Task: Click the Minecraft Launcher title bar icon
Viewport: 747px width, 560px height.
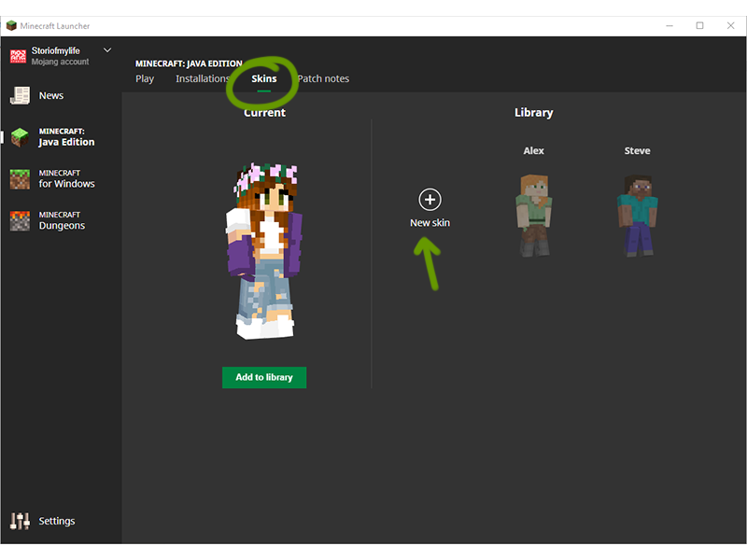Action: click(x=11, y=25)
